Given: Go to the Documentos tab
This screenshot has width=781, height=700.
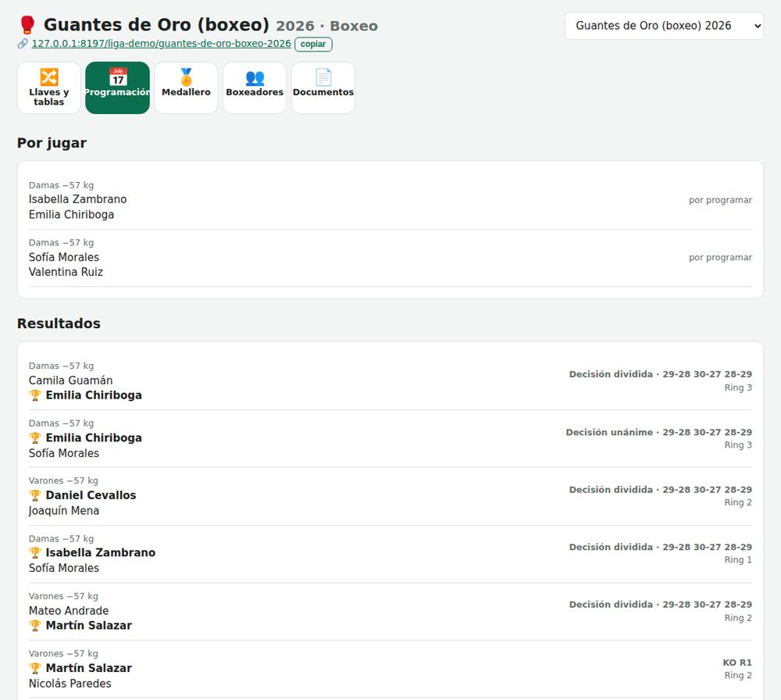Looking at the screenshot, I should (323, 87).
